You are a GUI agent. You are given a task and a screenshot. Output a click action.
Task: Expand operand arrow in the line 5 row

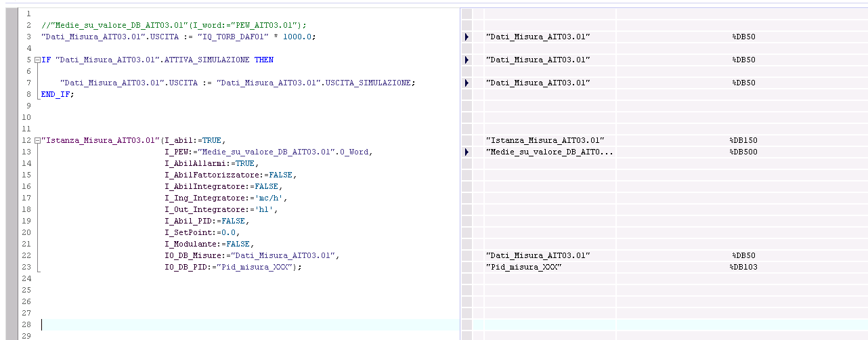(x=466, y=60)
